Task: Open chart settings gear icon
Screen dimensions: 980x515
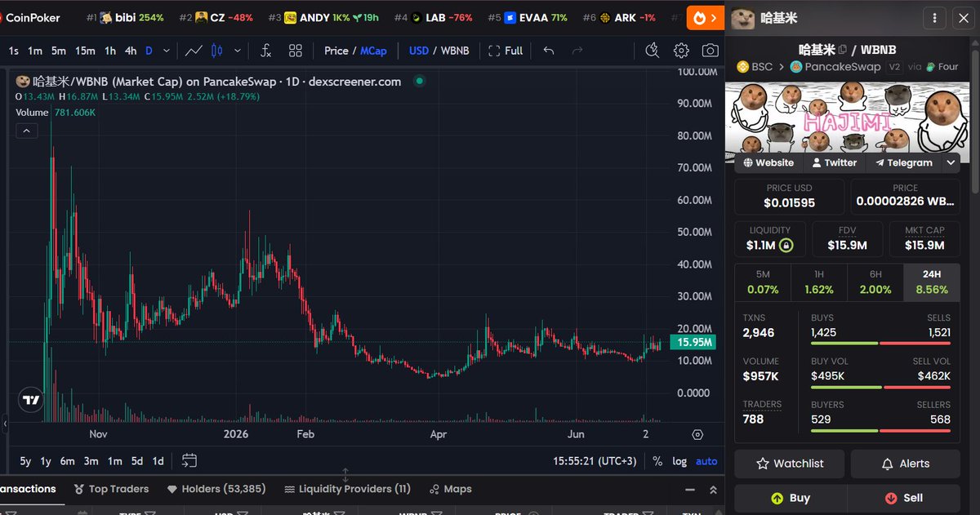Action: (x=681, y=51)
